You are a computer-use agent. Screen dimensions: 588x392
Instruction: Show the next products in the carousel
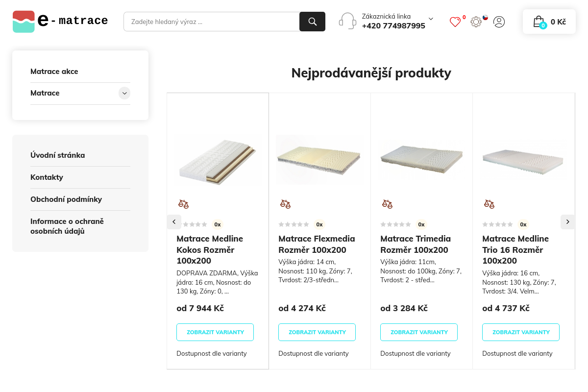[567, 222]
